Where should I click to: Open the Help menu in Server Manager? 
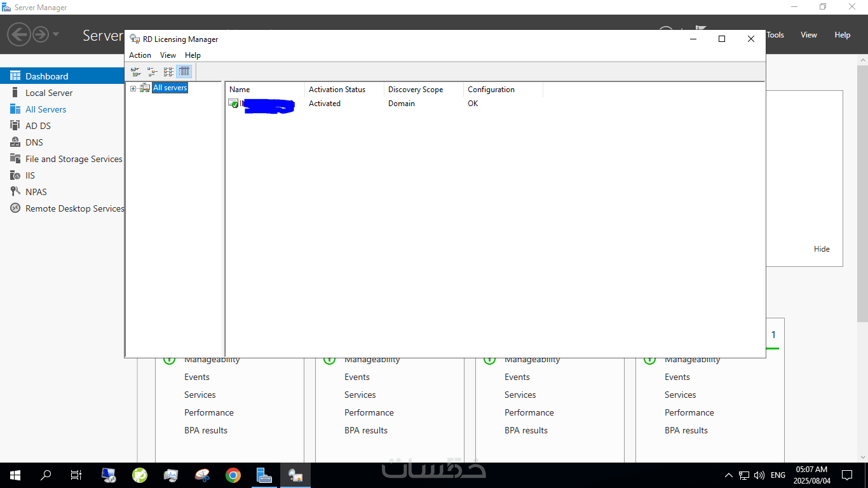[x=843, y=35]
